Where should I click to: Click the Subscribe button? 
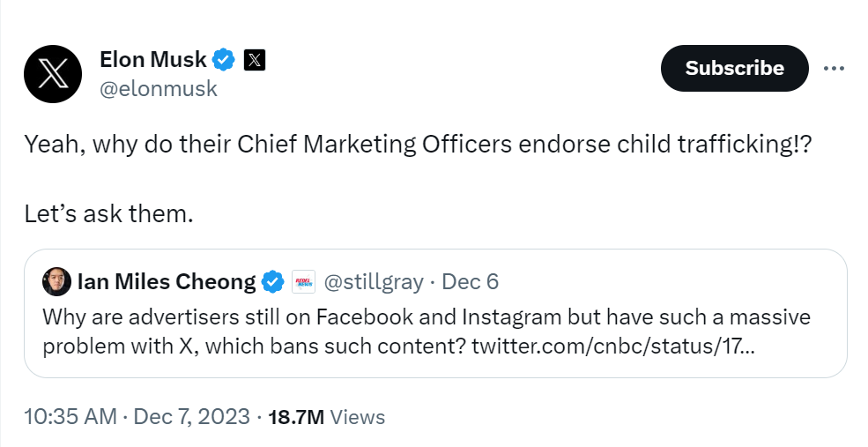click(x=735, y=68)
